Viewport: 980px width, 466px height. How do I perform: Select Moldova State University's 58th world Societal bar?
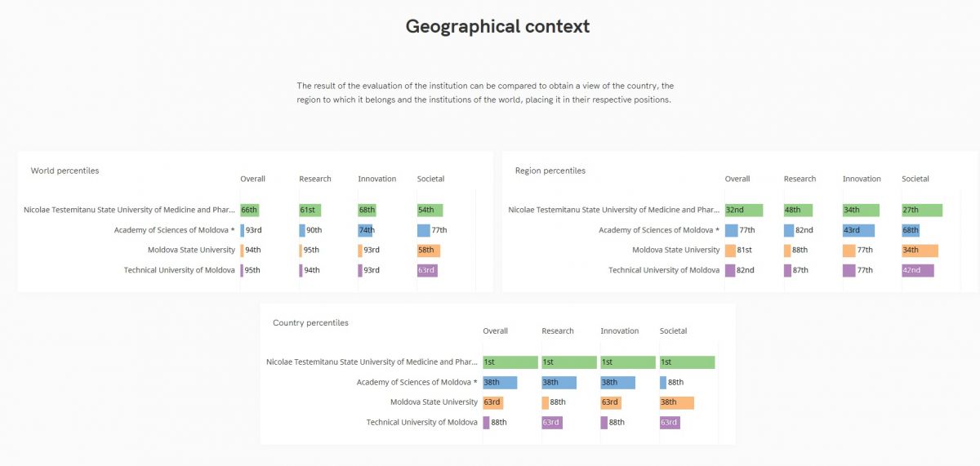pyautogui.click(x=428, y=251)
